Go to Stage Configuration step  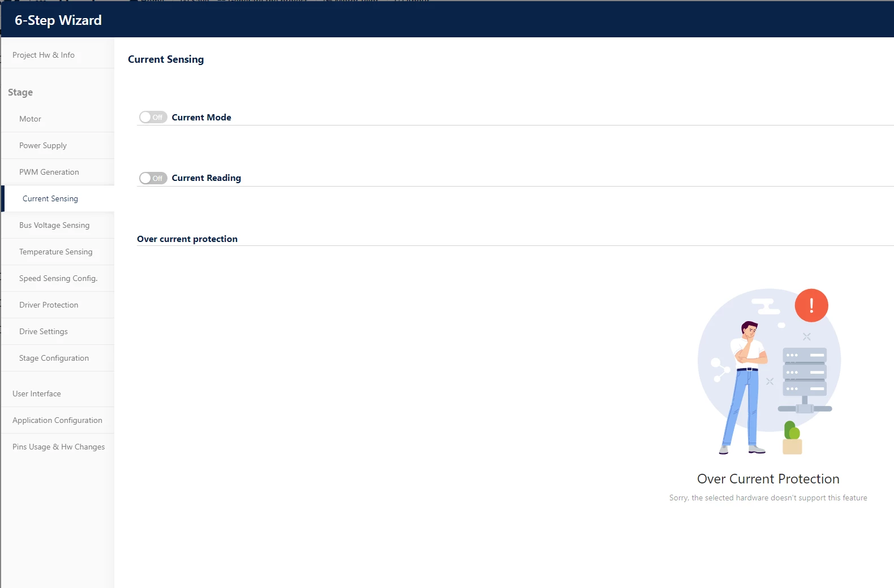[58, 358]
